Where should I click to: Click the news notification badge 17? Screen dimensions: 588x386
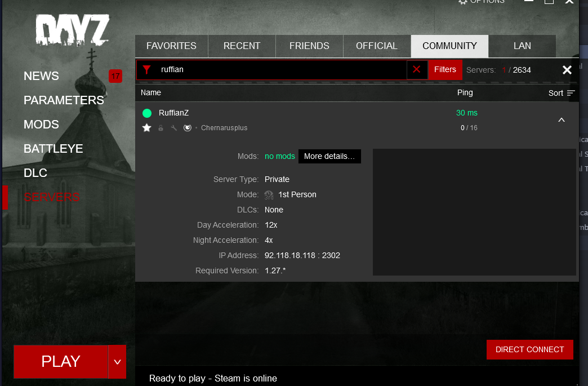(115, 76)
